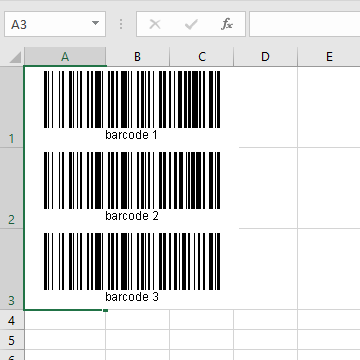
Task: Select row 5 header
Action: (12, 340)
